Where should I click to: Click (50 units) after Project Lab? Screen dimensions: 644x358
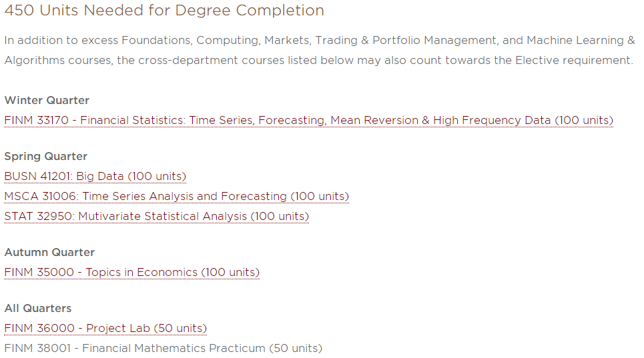(180, 329)
